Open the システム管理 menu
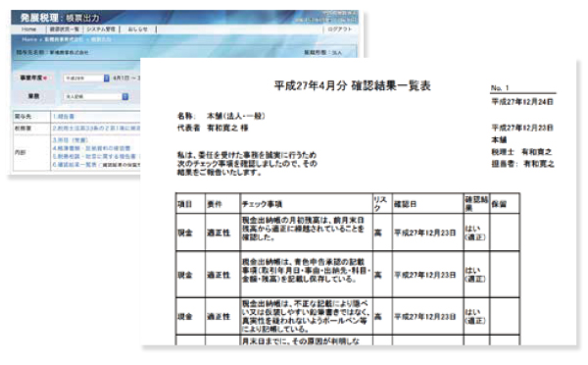 [101, 29]
